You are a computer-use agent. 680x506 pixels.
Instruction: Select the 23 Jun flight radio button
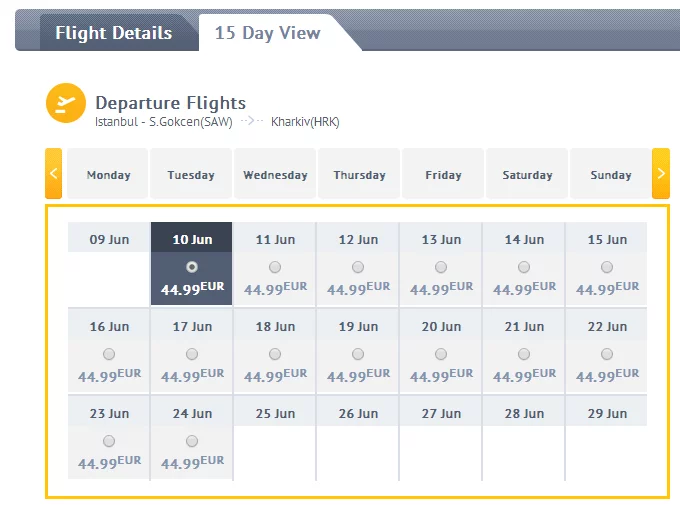coord(109,441)
